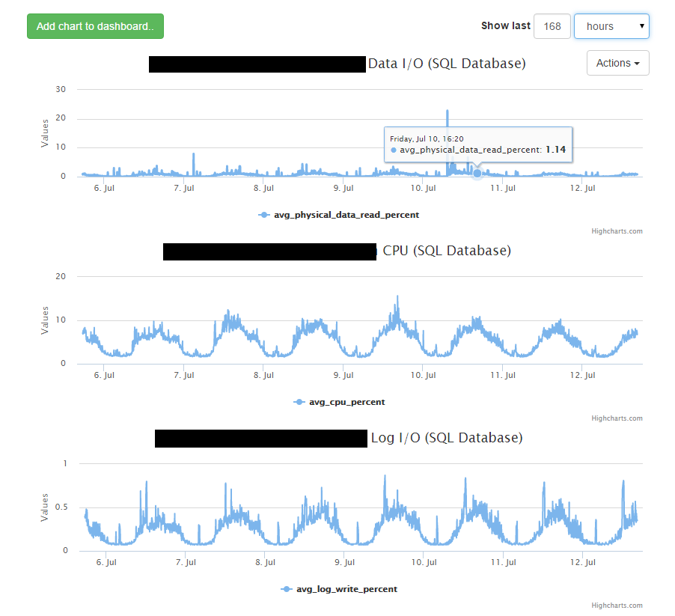This screenshot has width=675, height=616.
Task: Select the highlighted data point showing 1.14
Action: point(477,173)
